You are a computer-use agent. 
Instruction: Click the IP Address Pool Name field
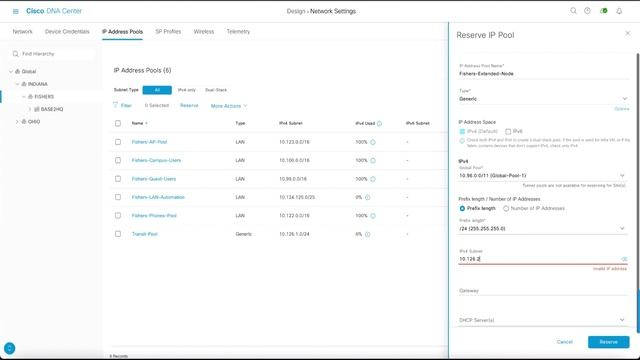pos(544,74)
